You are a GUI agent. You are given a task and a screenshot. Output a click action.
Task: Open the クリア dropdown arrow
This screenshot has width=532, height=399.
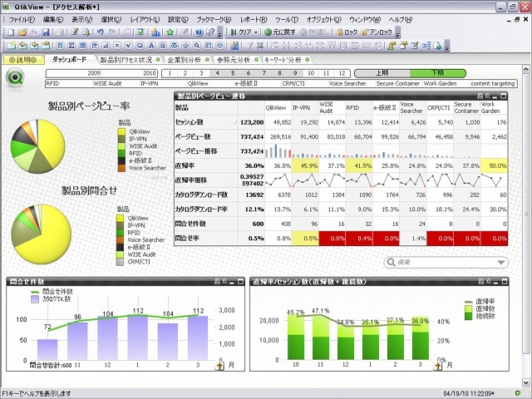coord(256,32)
